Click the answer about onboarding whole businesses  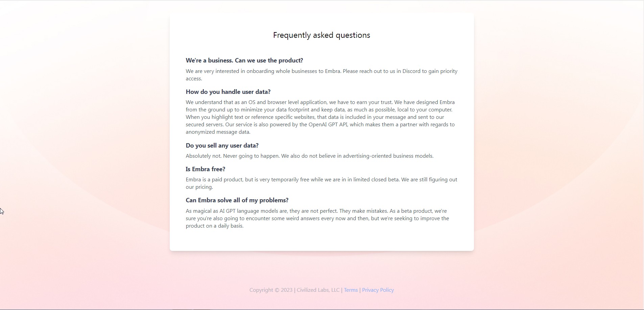[x=321, y=75]
